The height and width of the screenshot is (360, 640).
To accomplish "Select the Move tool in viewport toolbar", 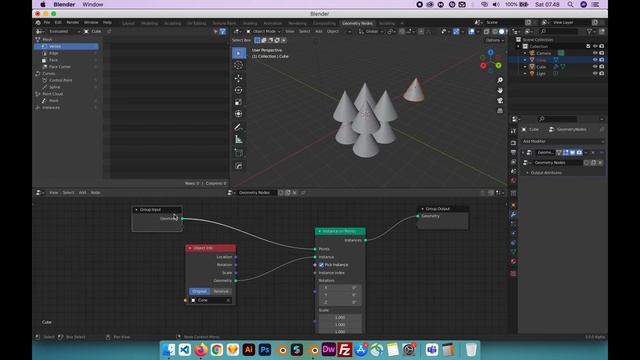I will pos(239,78).
